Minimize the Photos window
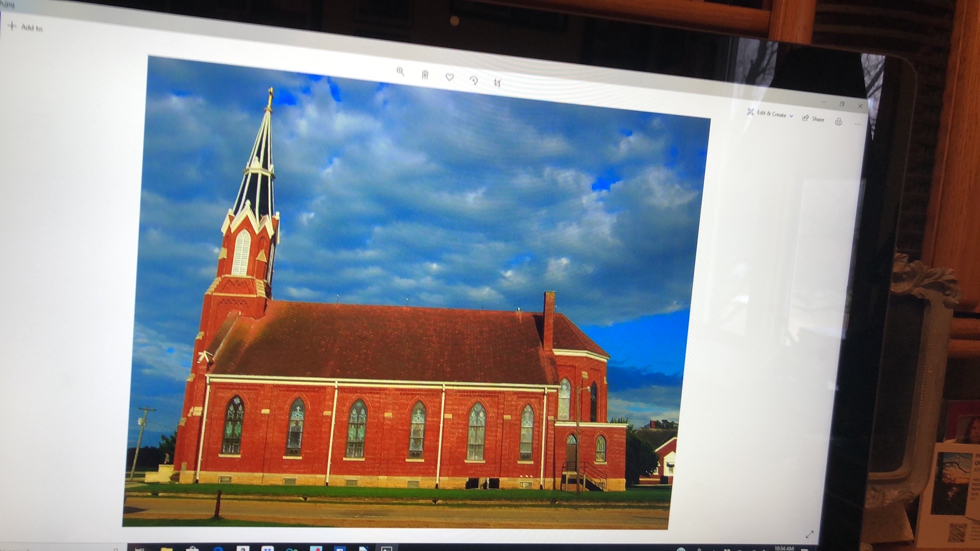The image size is (980, 551). point(823,102)
